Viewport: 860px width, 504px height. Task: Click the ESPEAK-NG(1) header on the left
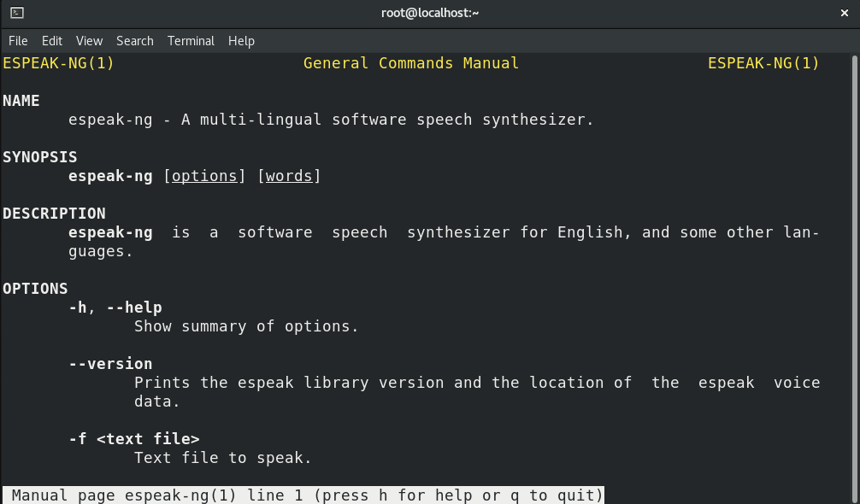pyautogui.click(x=57, y=62)
